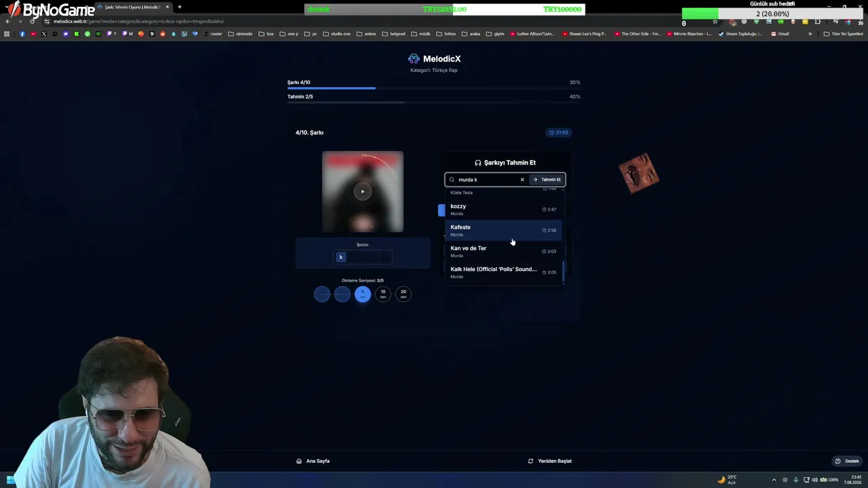
Task: Select the active 5 san listening level
Action: [363, 293]
